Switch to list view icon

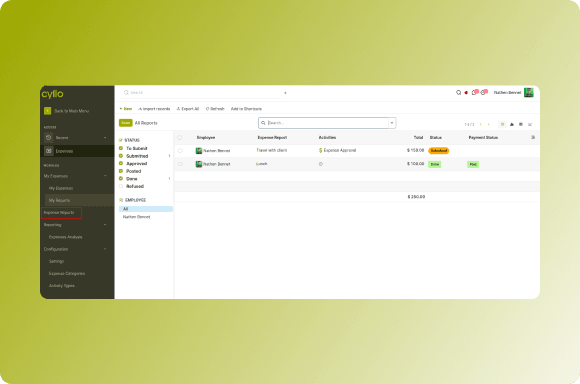click(502, 124)
